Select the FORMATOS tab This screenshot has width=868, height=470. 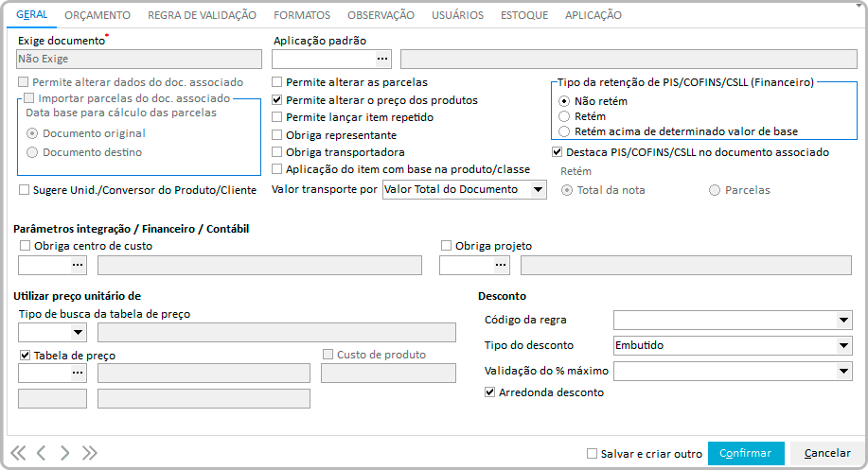coord(302,15)
